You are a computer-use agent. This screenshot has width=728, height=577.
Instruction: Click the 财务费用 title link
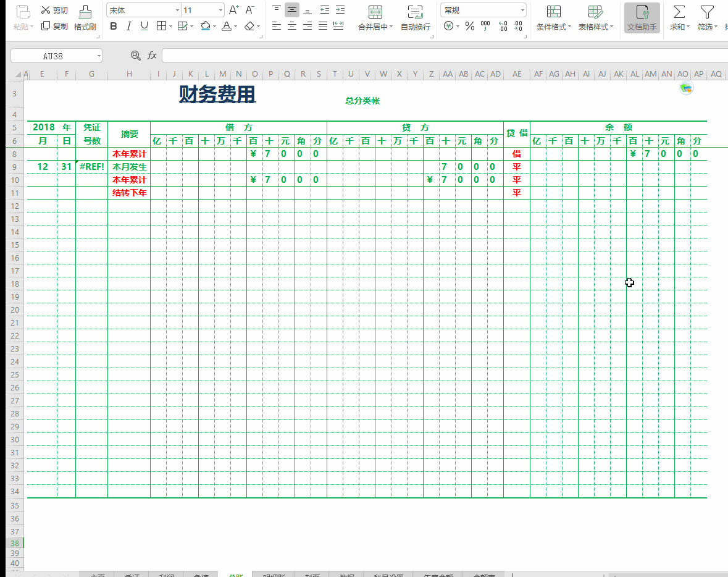coord(217,94)
